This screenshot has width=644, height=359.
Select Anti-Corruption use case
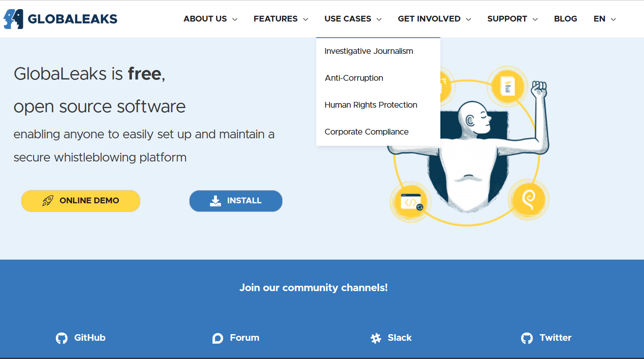(354, 78)
